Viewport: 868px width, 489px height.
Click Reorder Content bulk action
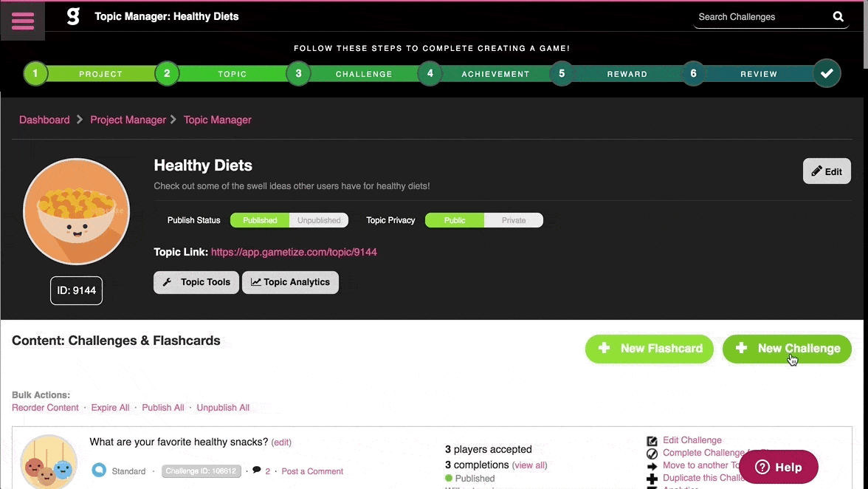click(x=46, y=408)
